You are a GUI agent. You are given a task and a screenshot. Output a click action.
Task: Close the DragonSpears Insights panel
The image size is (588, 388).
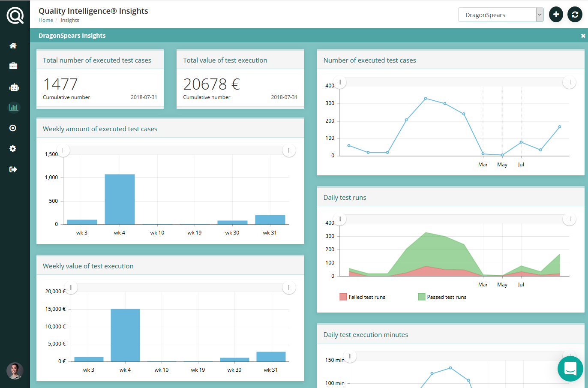tap(583, 36)
